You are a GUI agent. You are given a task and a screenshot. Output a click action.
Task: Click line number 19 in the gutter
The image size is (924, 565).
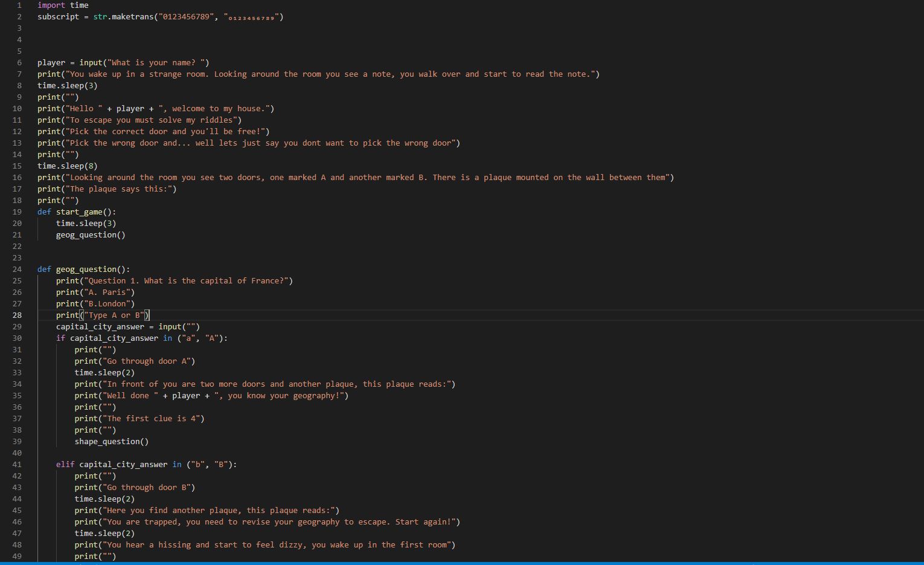[x=17, y=212]
